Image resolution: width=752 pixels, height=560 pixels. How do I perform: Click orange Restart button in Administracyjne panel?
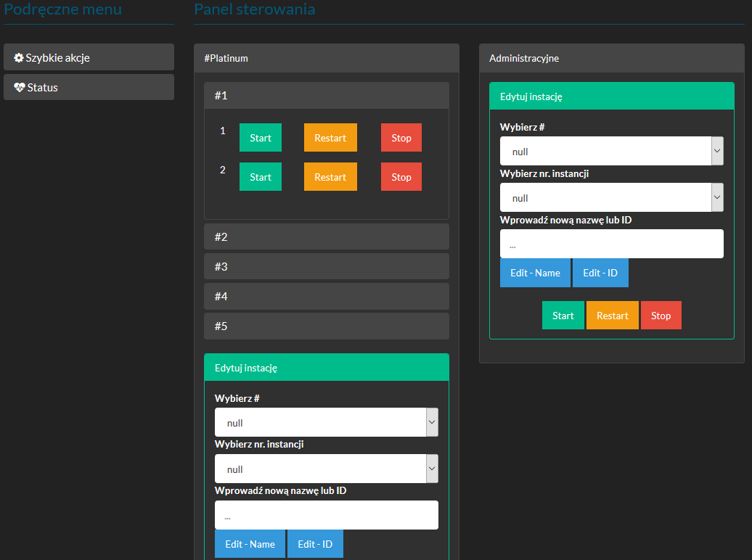tap(612, 316)
